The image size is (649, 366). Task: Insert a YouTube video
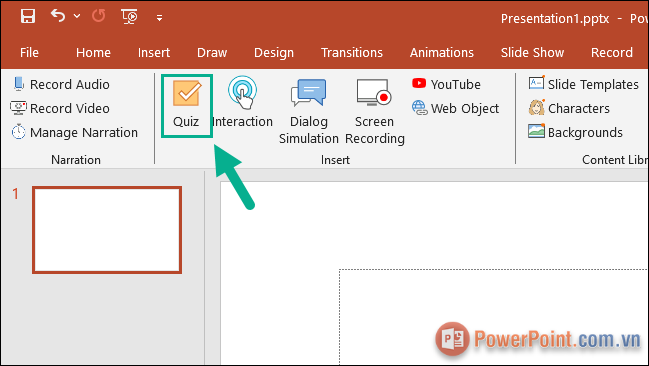click(446, 84)
